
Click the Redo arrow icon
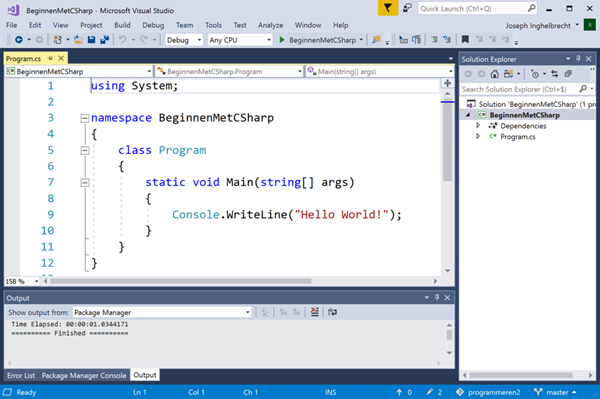144,39
